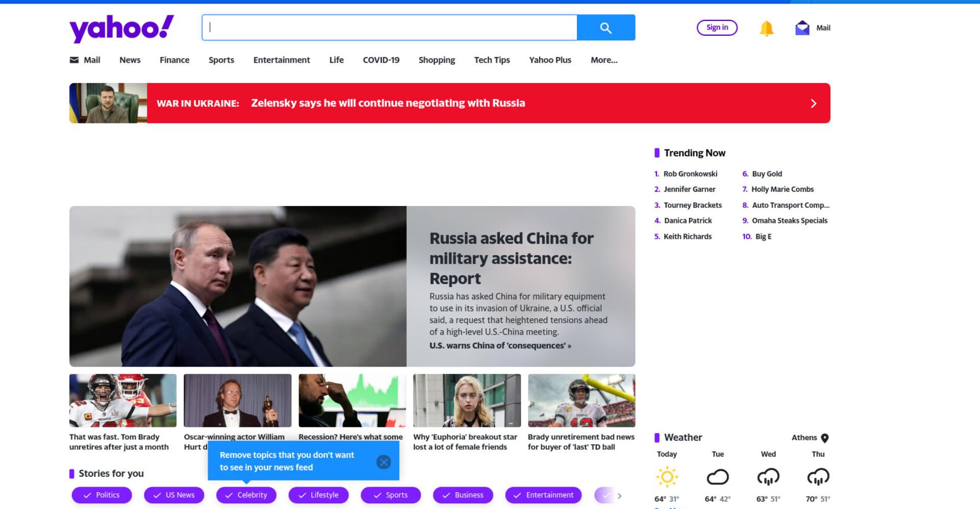The height and width of the screenshot is (509, 980).
Task: Open trending topic Keith Richards
Action: tap(688, 237)
